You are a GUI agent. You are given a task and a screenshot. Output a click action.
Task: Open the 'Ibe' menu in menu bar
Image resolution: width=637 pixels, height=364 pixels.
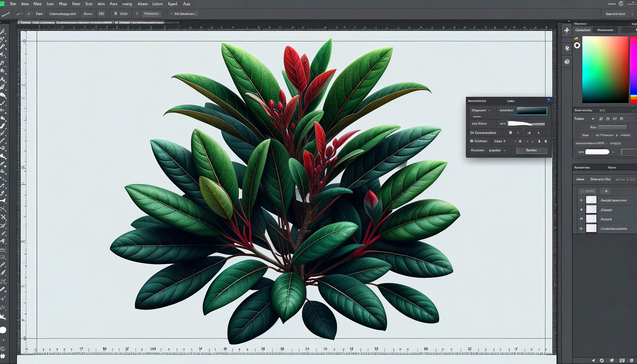coord(13,4)
